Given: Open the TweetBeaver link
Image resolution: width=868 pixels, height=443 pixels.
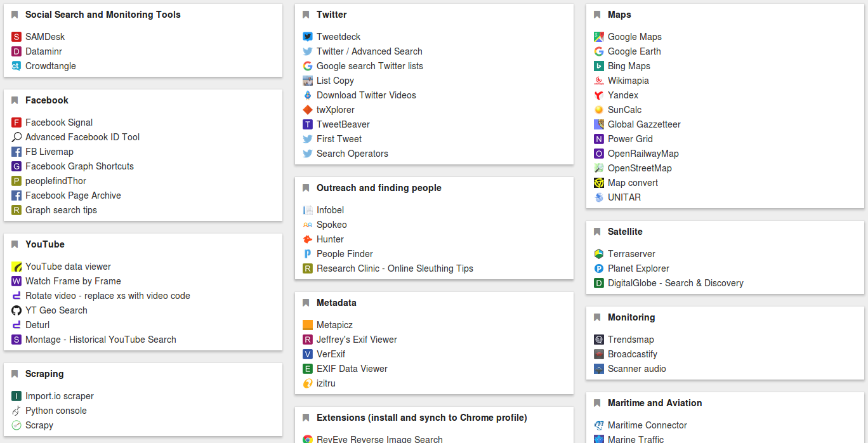Looking at the screenshot, I should click(x=343, y=124).
